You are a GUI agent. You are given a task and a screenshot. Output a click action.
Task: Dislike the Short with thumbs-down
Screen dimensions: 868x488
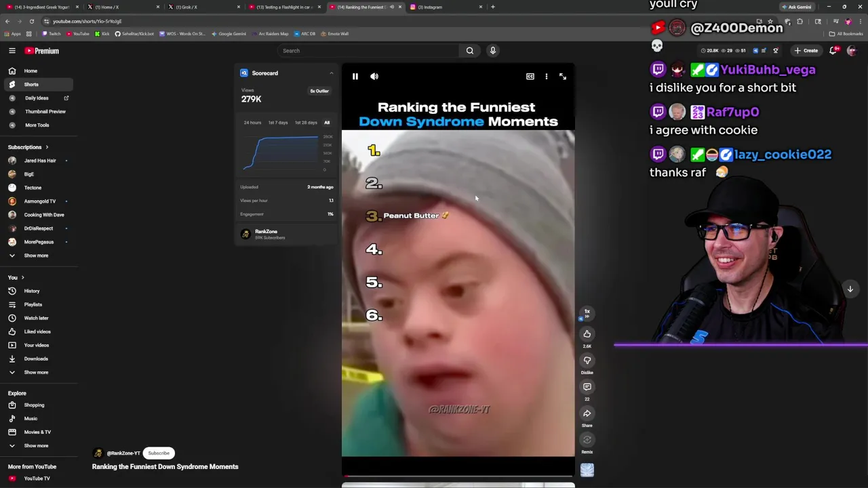(x=587, y=361)
